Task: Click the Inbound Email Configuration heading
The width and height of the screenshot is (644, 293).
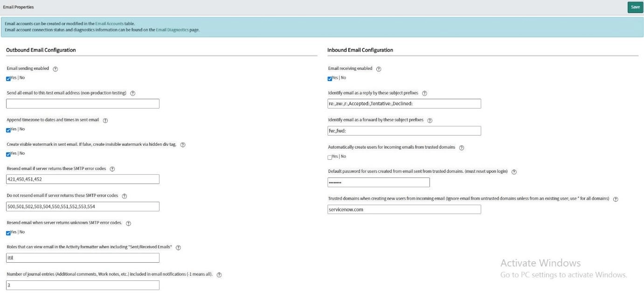Action: tap(360, 50)
